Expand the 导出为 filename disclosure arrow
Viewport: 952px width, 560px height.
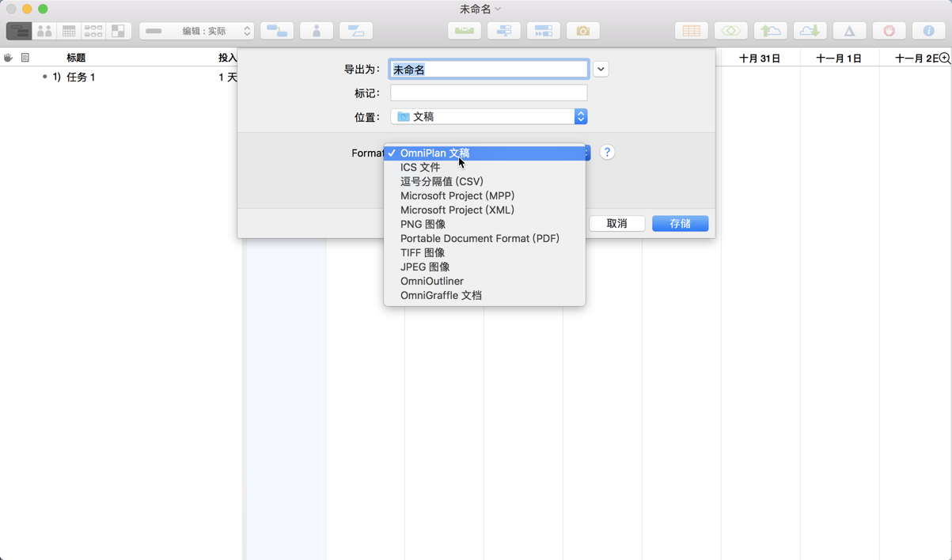600,69
